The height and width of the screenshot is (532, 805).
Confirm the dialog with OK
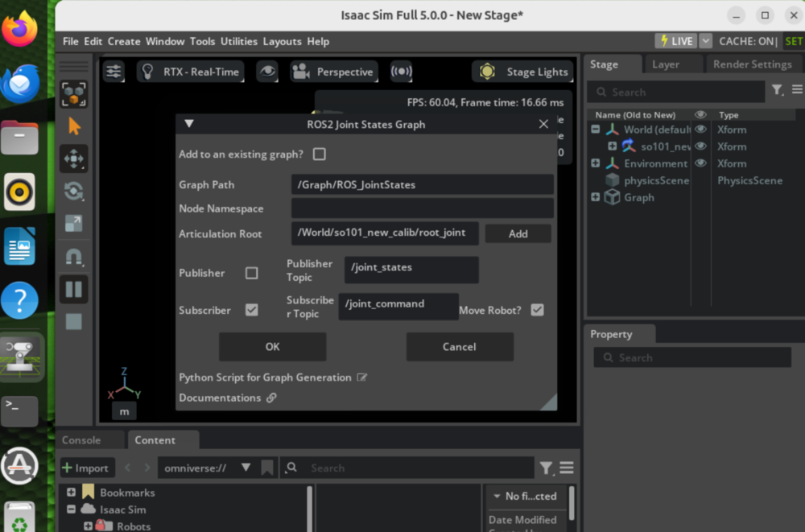(x=273, y=347)
